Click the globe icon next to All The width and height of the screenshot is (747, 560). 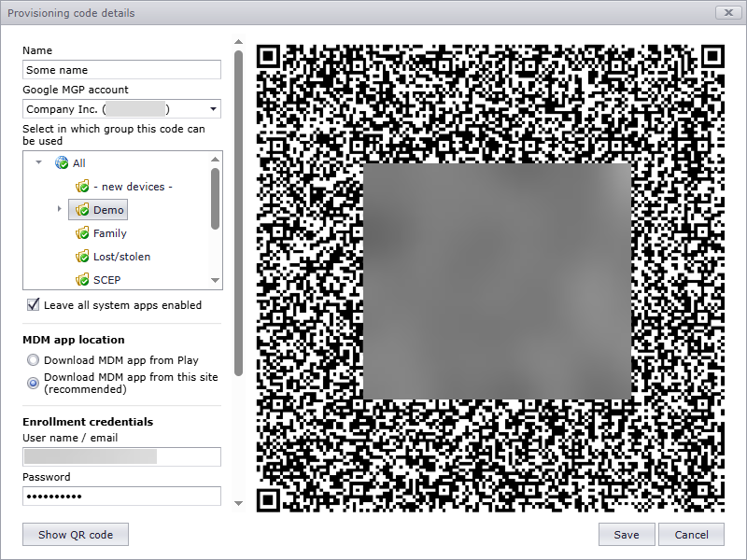point(62,163)
